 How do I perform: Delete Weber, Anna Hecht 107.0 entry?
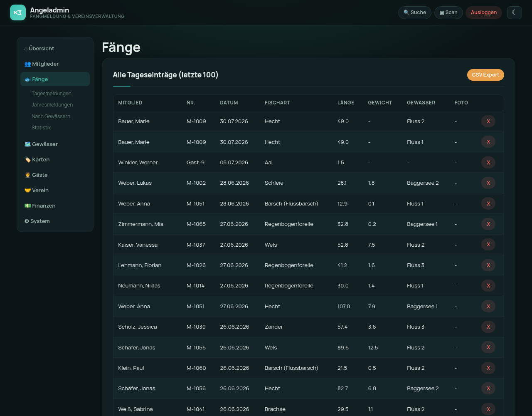[488, 306]
